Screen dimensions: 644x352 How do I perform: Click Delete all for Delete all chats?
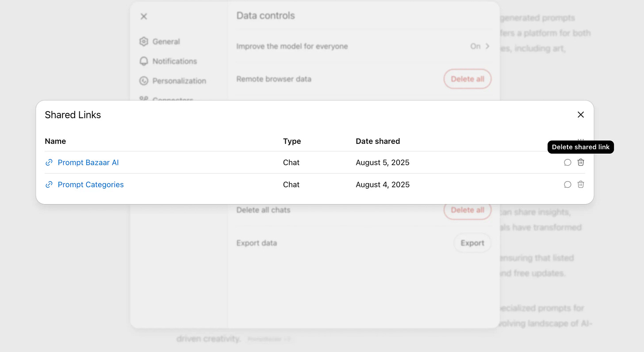click(468, 210)
